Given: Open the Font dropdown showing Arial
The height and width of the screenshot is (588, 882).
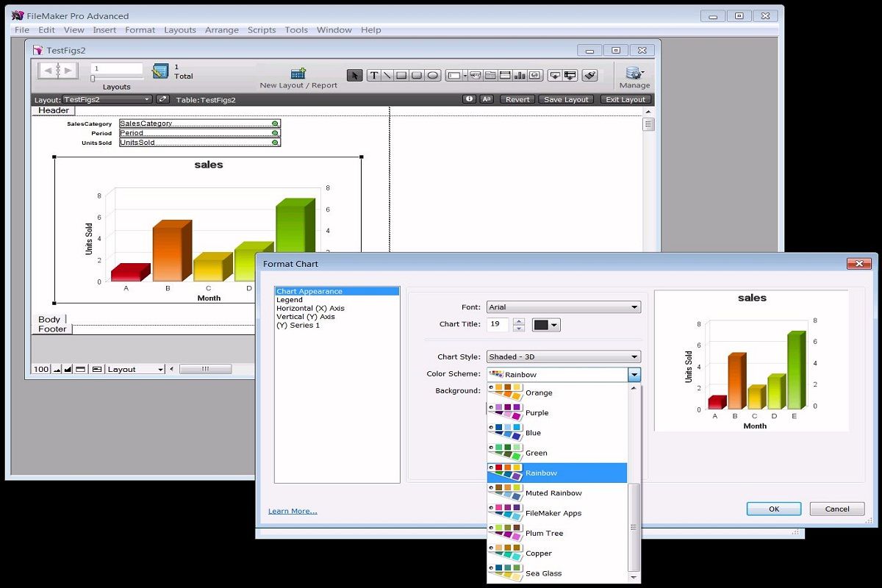Looking at the screenshot, I should pos(563,306).
